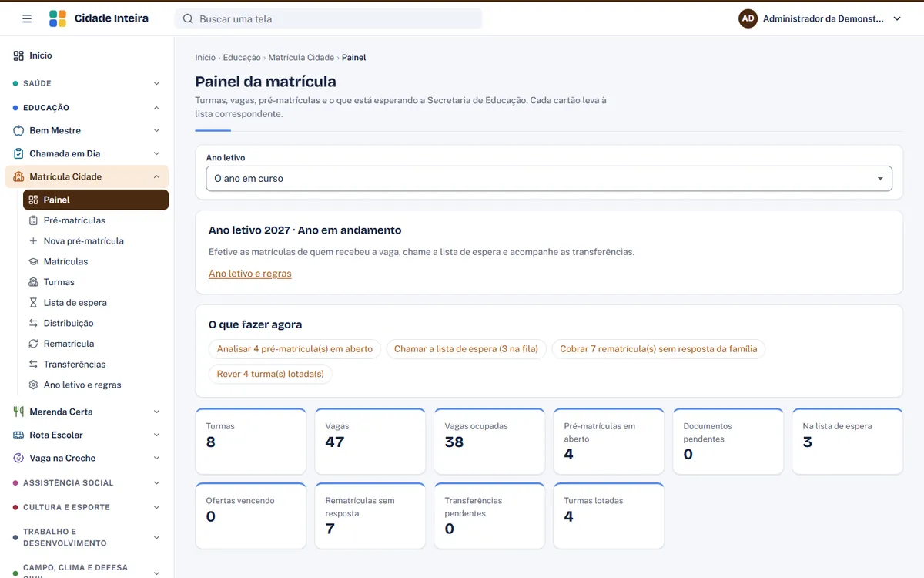Click the Turmas sidebar icon
The image size is (924, 578).
coord(33,282)
